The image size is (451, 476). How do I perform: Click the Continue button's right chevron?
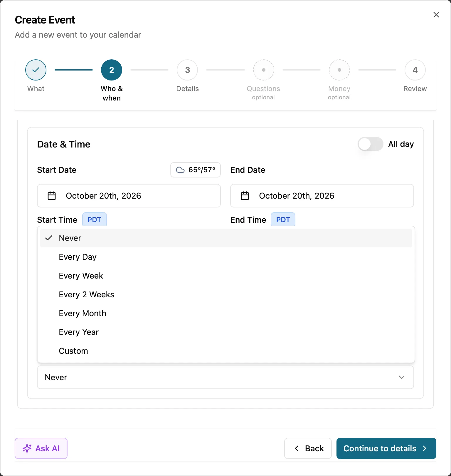pyautogui.click(x=425, y=448)
